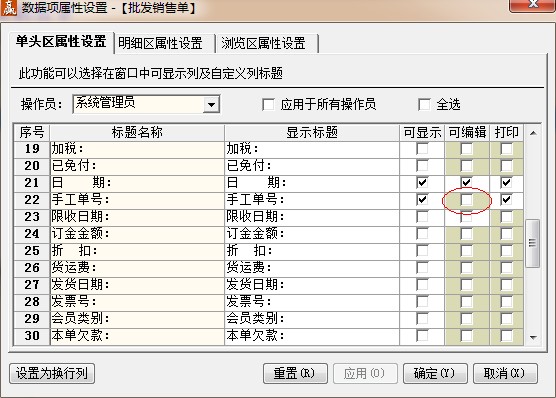Confirm with 确定(Y) button
The image size is (556, 398).
435,374
